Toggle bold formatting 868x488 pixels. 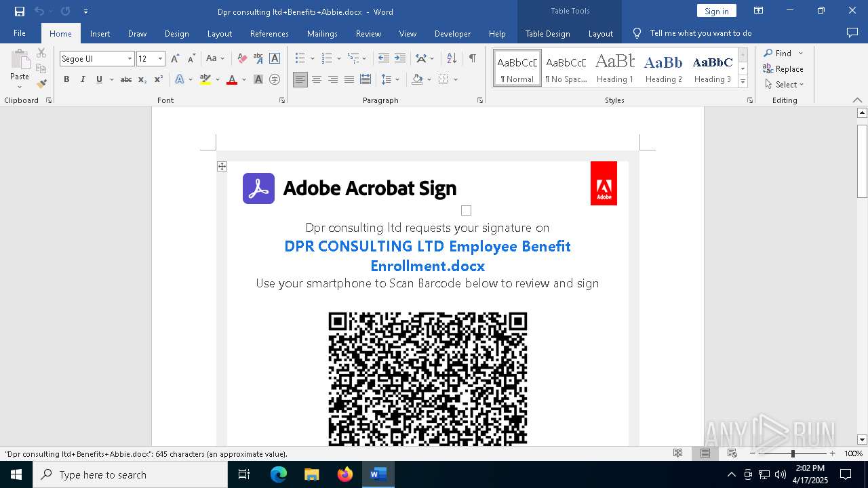click(66, 79)
